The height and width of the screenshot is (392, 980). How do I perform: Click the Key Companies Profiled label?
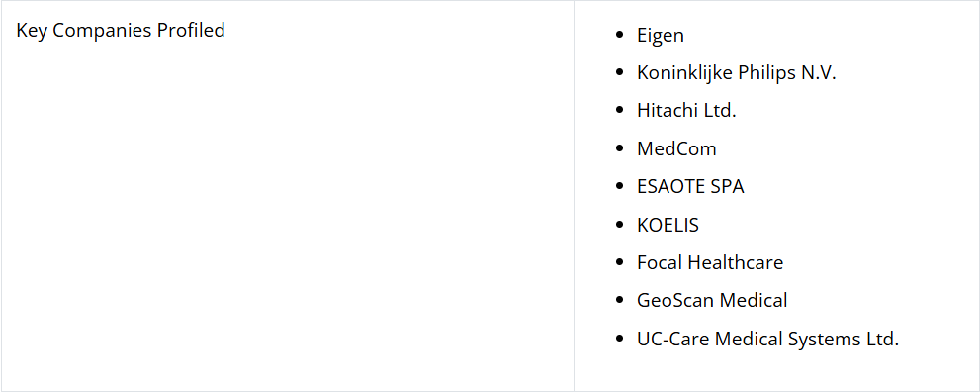coord(121,30)
